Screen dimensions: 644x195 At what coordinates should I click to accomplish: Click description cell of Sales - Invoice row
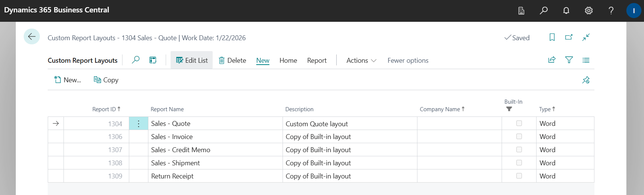coord(350,137)
